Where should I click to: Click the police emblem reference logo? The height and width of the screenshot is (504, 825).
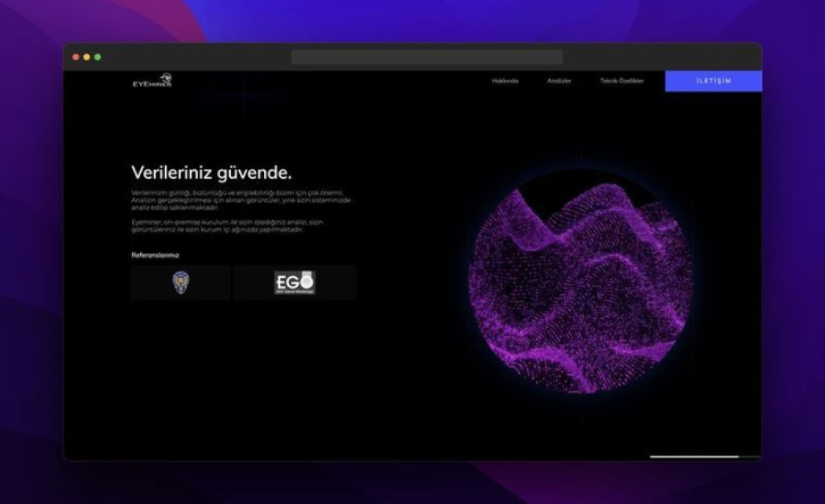(x=180, y=282)
